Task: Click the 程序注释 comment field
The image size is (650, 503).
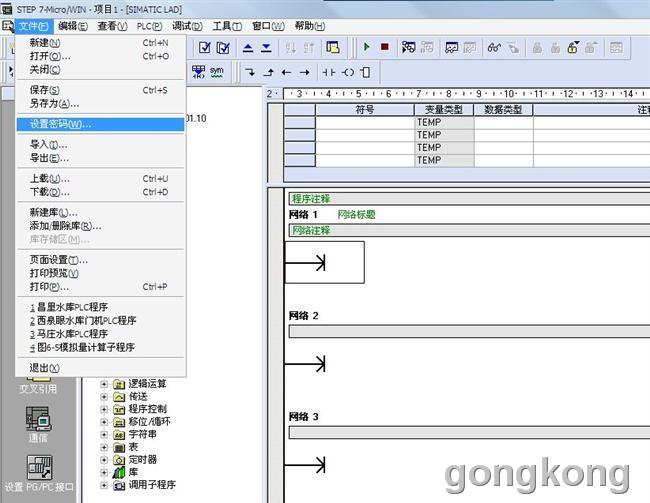Action: 469,199
